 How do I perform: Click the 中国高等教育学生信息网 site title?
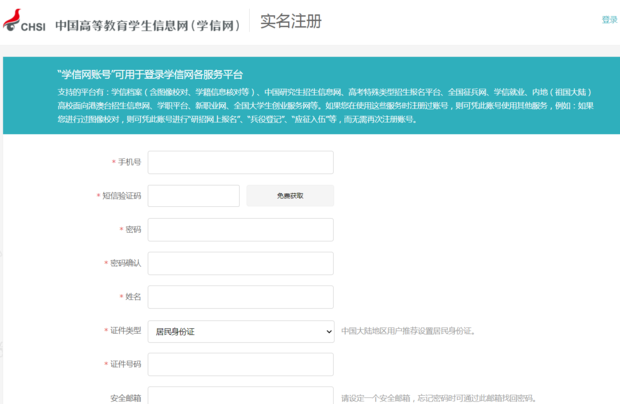147,25
